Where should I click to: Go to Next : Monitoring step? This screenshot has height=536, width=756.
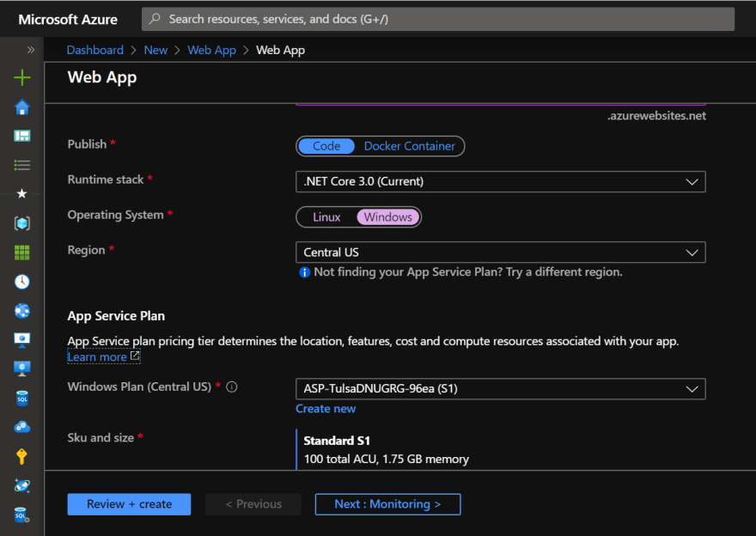coord(387,504)
